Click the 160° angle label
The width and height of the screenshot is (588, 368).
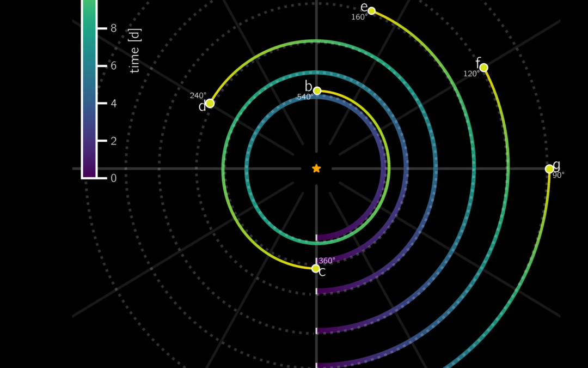(359, 17)
